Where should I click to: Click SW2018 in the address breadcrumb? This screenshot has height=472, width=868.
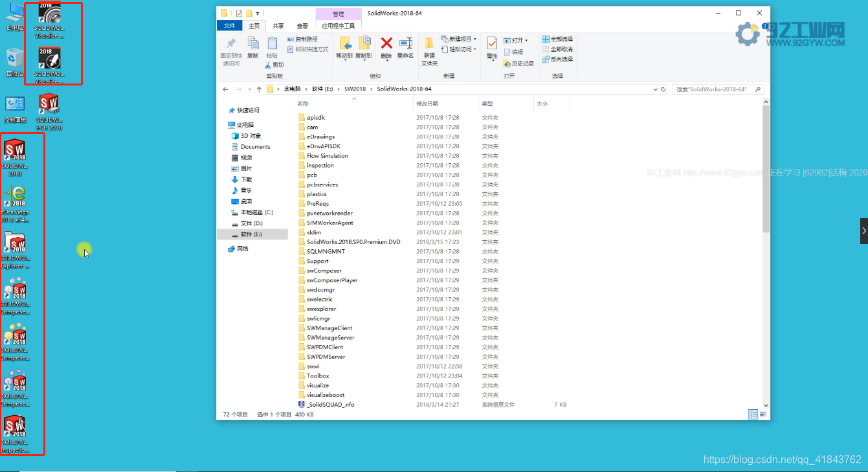coord(355,89)
